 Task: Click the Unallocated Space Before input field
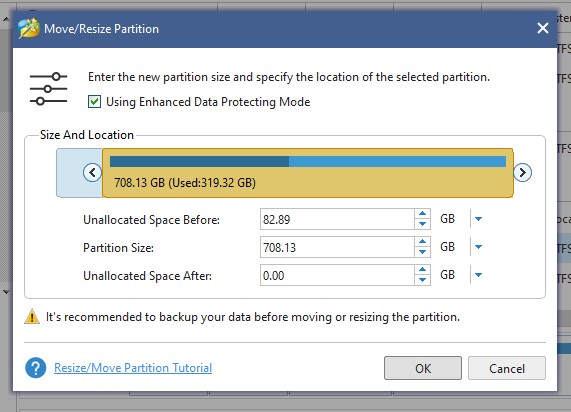(x=337, y=219)
